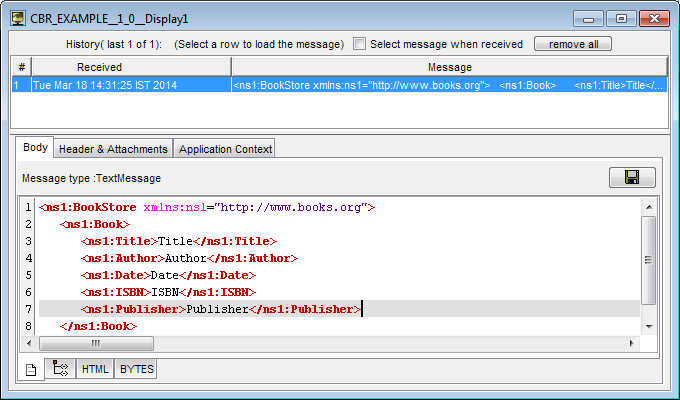This screenshot has width=680, height=400.
Task: Click the horizontal scrollbar thumb below the XML
Action: point(96,343)
